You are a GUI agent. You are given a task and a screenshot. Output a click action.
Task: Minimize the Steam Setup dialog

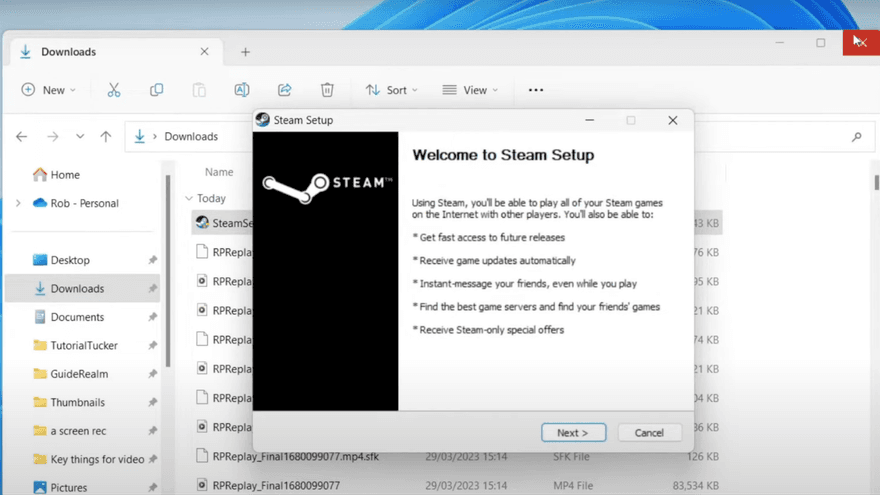589,120
